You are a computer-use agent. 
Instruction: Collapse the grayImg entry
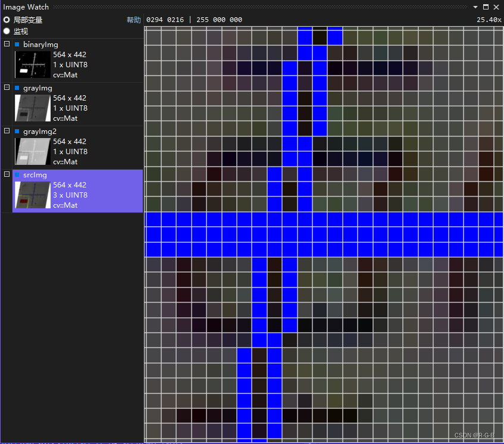7,87
